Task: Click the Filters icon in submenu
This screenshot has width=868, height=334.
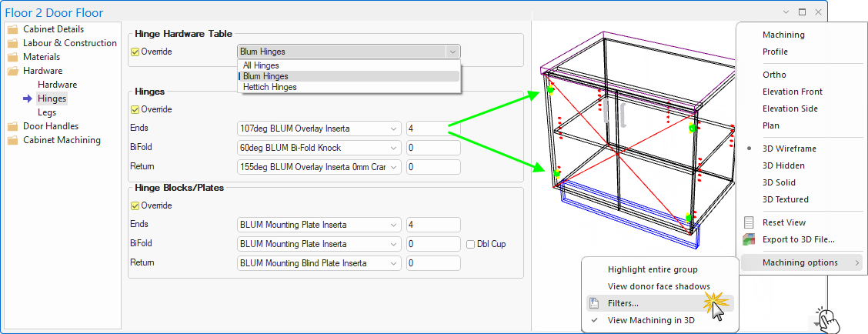Action: 593,303
